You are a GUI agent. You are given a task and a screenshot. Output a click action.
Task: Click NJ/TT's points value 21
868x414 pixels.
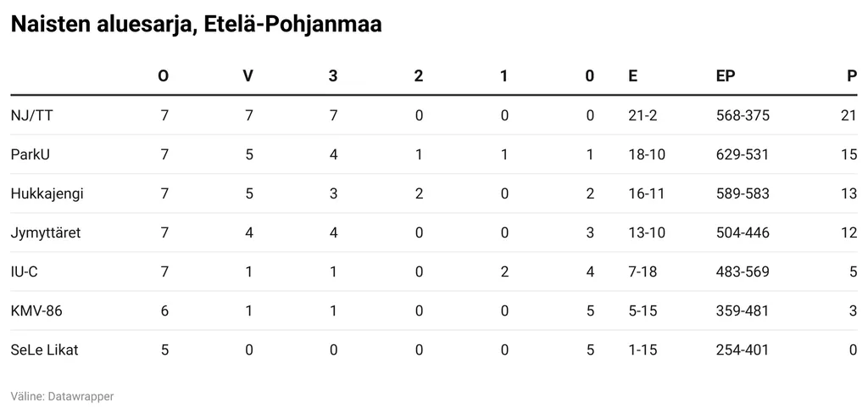coord(849,115)
